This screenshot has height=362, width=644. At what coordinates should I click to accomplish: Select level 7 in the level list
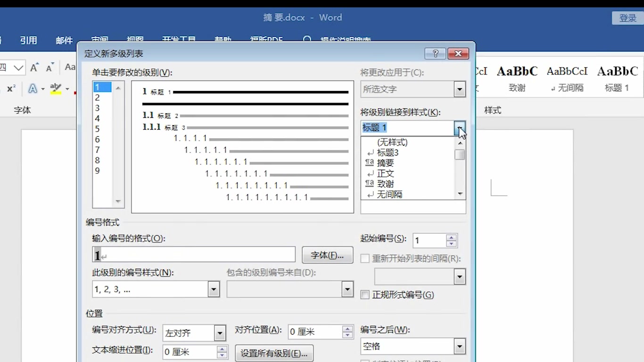102,149
